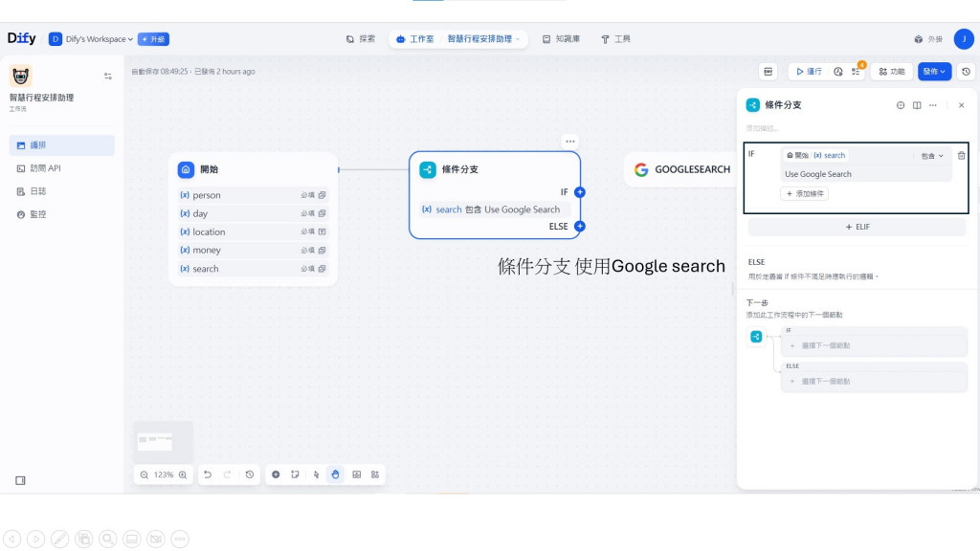
Task: Add a note with the sticky note icon
Action: click(x=295, y=474)
